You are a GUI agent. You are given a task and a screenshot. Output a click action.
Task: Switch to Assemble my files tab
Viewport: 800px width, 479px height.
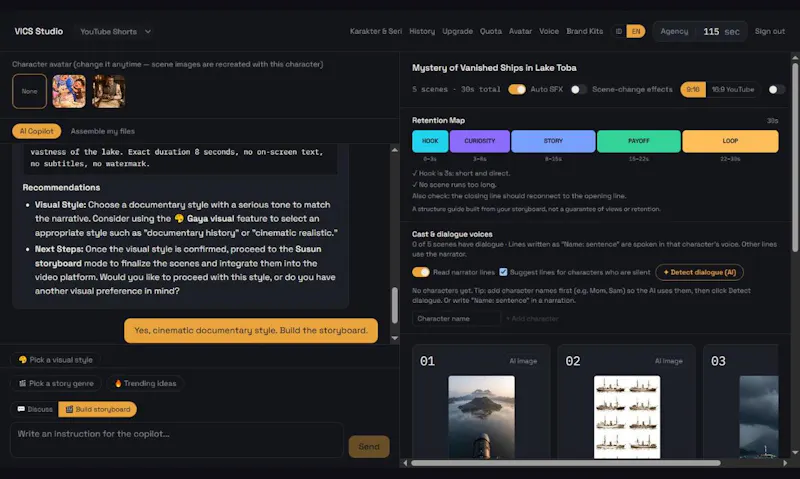pos(103,131)
